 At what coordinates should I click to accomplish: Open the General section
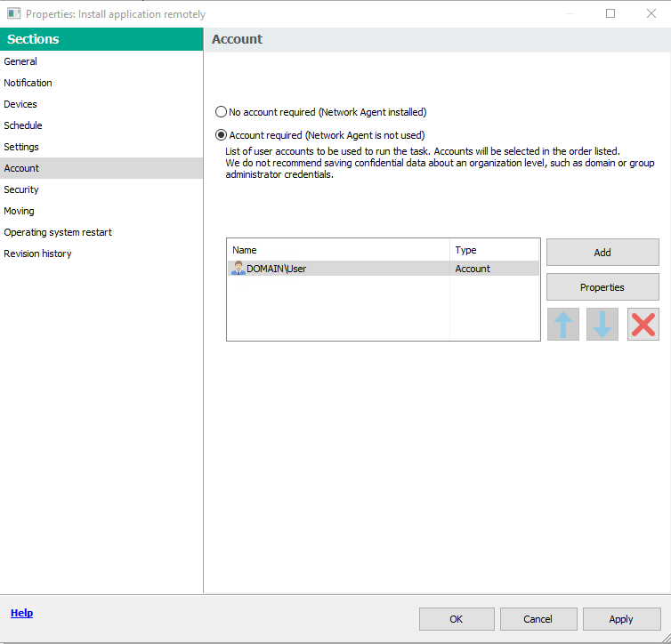(x=101, y=61)
